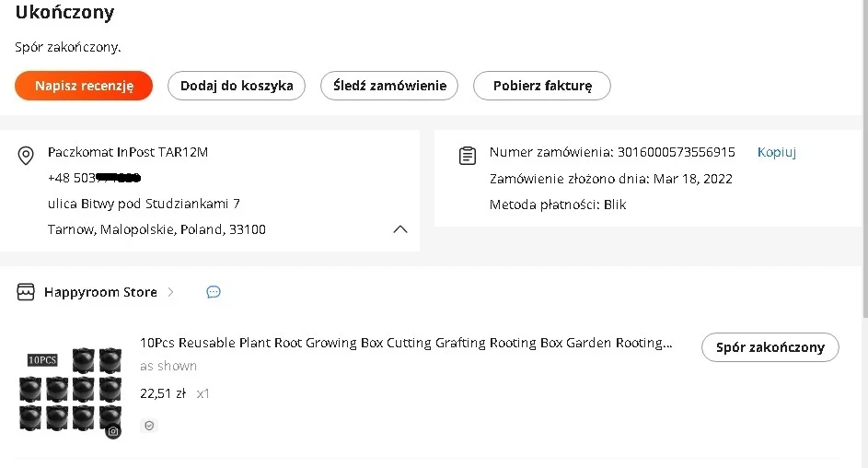Click the shield guarantee icon below price
Viewport: 868px width, 468px height.
click(x=149, y=426)
